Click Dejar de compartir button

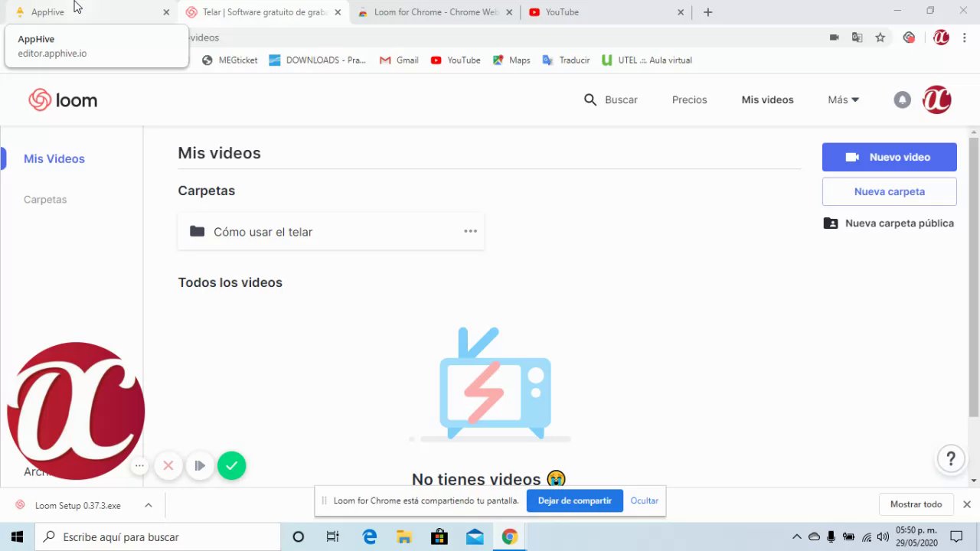(x=574, y=500)
